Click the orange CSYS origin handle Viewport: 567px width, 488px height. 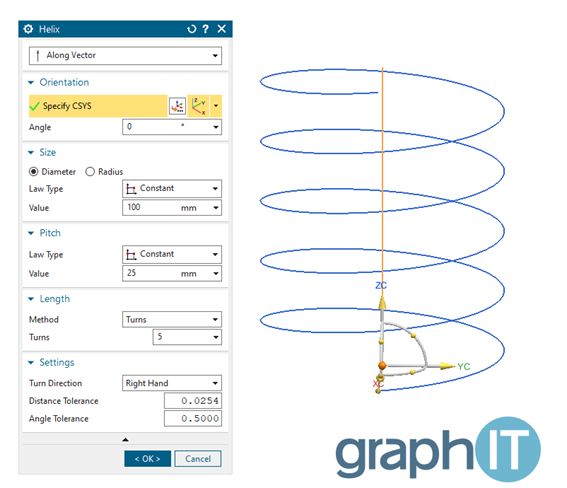pos(382,365)
